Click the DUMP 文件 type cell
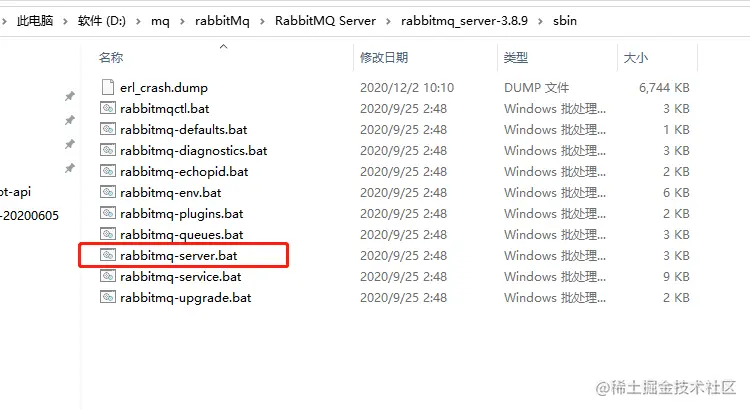Image resolution: width=750 pixels, height=410 pixels. click(x=537, y=88)
